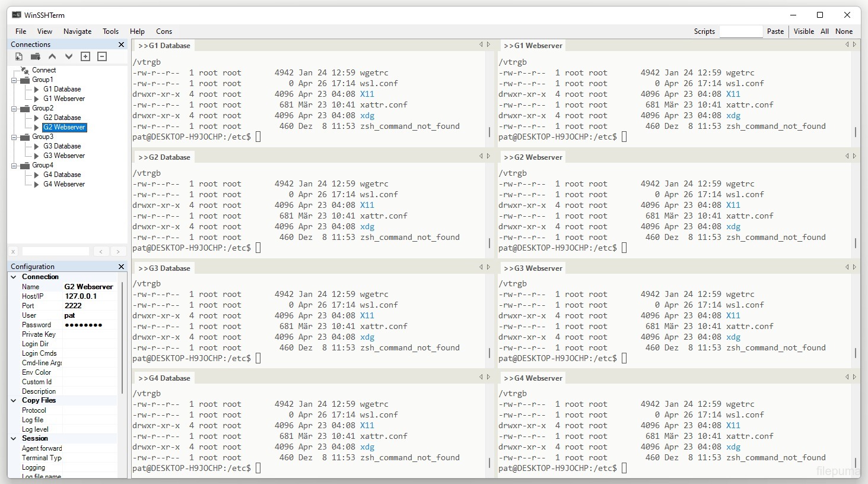The width and height of the screenshot is (868, 484).
Task: Collapse the Copy Files configuration section
Action: point(14,400)
